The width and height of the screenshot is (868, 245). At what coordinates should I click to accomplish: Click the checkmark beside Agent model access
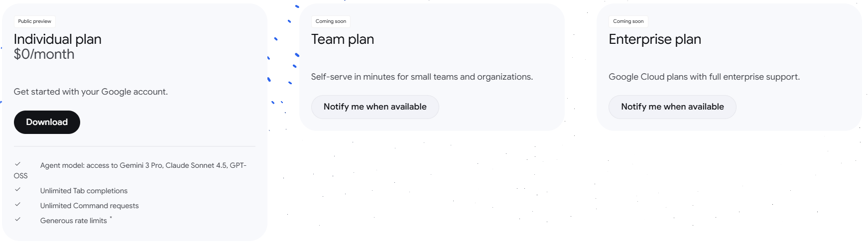click(18, 164)
